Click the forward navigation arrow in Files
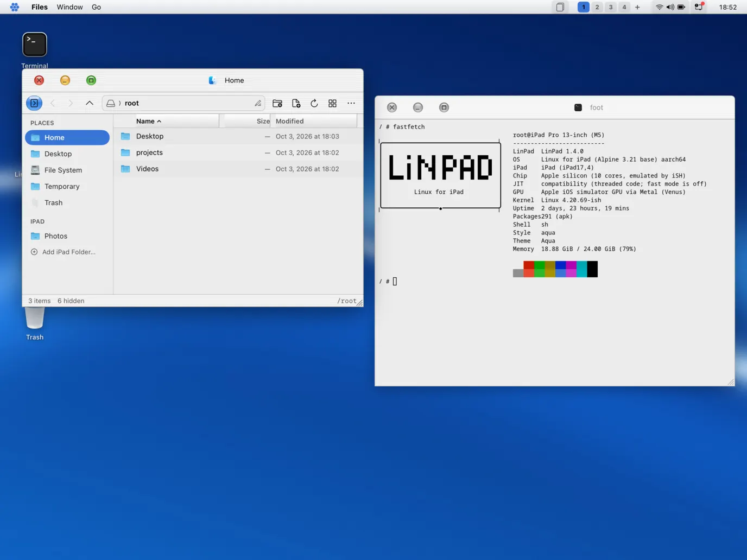747x560 pixels. [x=71, y=103]
